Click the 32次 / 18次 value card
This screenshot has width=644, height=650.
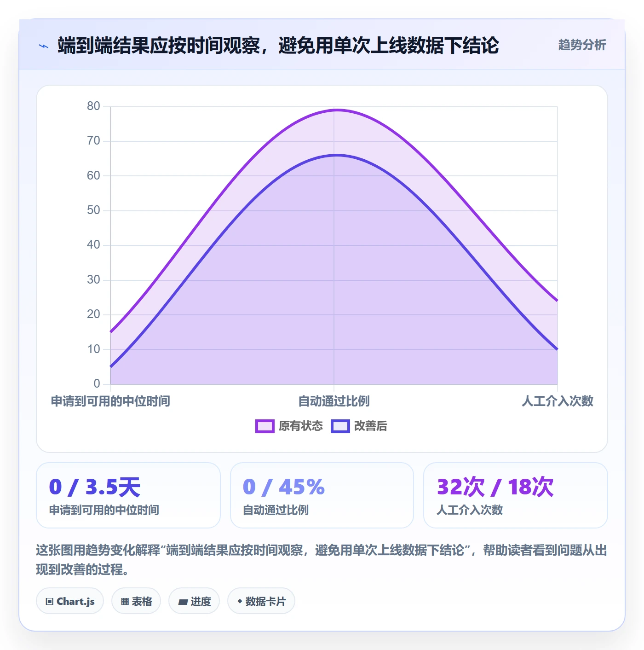tap(516, 495)
